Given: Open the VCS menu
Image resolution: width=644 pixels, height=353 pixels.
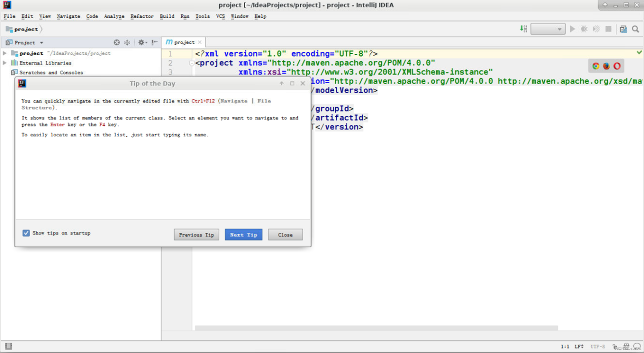Looking at the screenshot, I should tap(220, 16).
